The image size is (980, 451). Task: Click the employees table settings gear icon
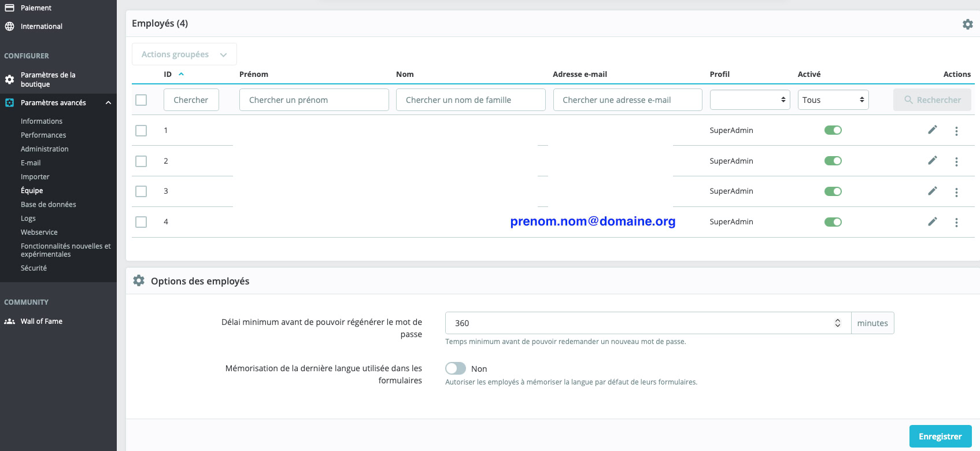tap(967, 24)
